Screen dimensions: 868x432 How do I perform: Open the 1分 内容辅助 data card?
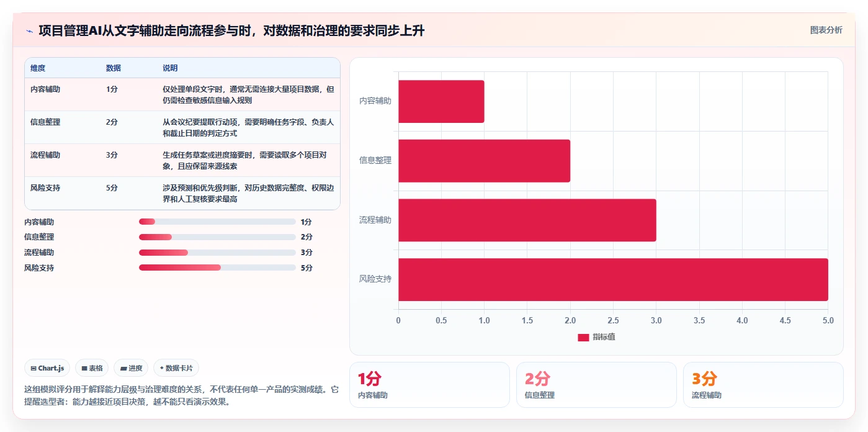429,385
